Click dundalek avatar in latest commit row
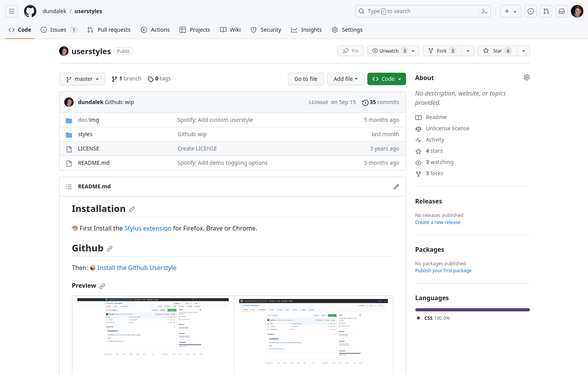The height and width of the screenshot is (374, 588). [x=69, y=102]
